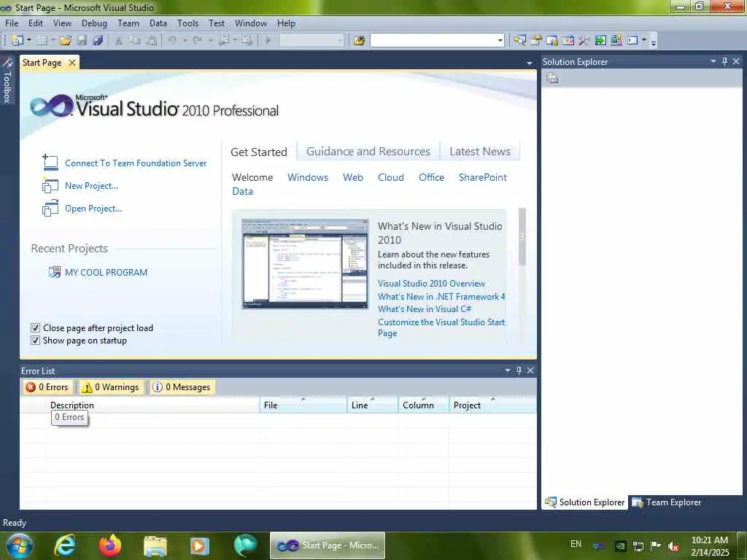This screenshot has height=560, width=747.
Task: Open Internet Explorer from the taskbar
Action: tap(65, 545)
